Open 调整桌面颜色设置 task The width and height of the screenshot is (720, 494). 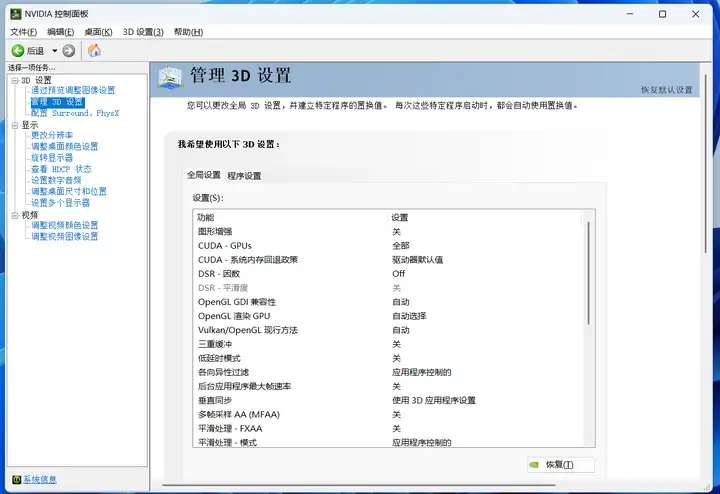pos(64,146)
